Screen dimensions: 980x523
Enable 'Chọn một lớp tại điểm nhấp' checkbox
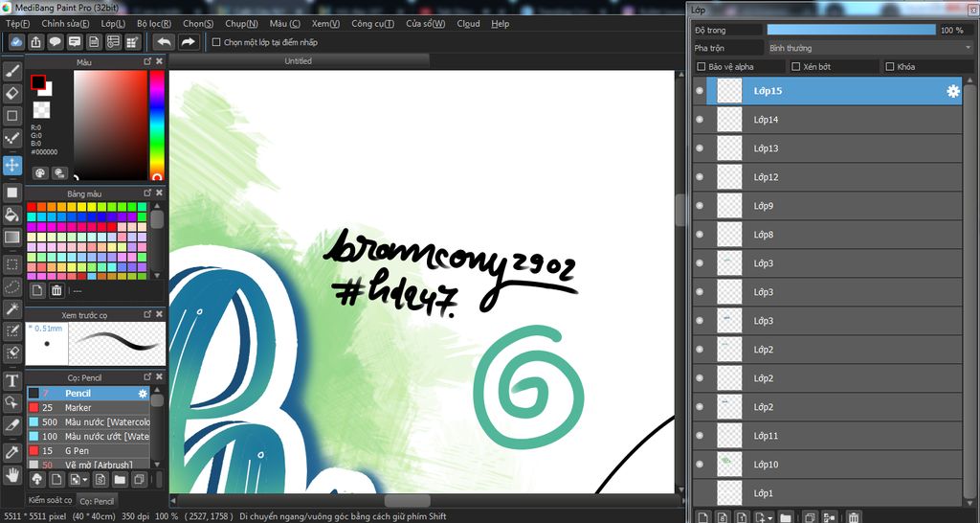[216, 42]
